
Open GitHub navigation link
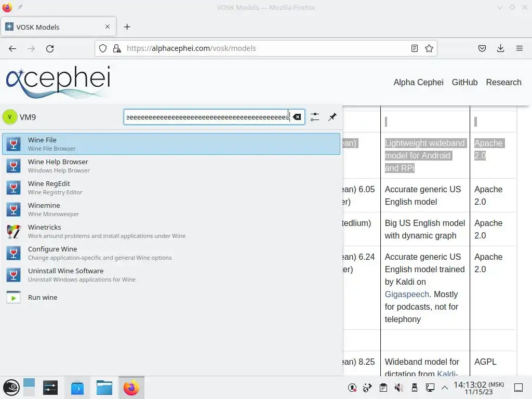coord(464,83)
